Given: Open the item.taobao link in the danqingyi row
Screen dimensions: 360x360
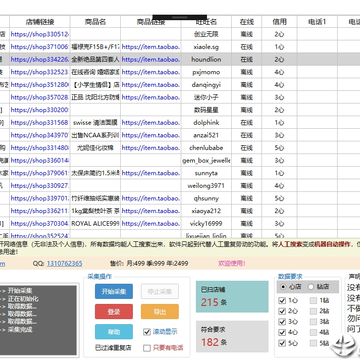Looking at the screenshot, I should 151,85.
